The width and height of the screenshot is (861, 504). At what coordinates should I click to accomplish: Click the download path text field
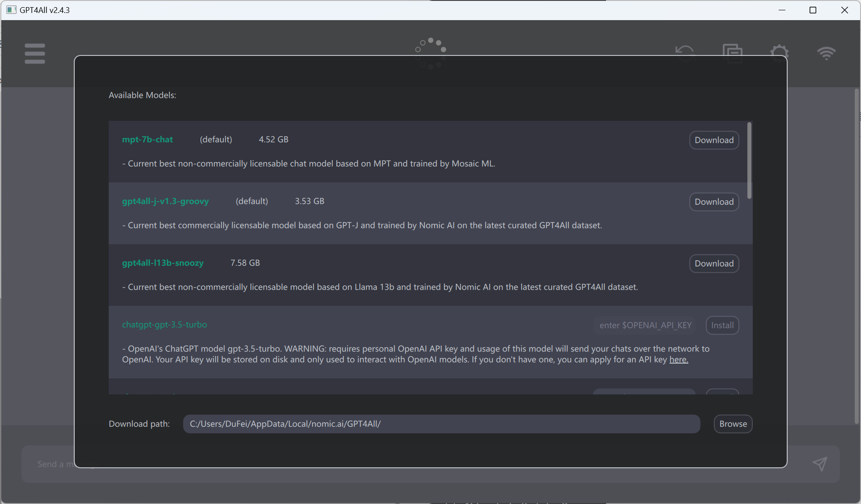point(441,424)
